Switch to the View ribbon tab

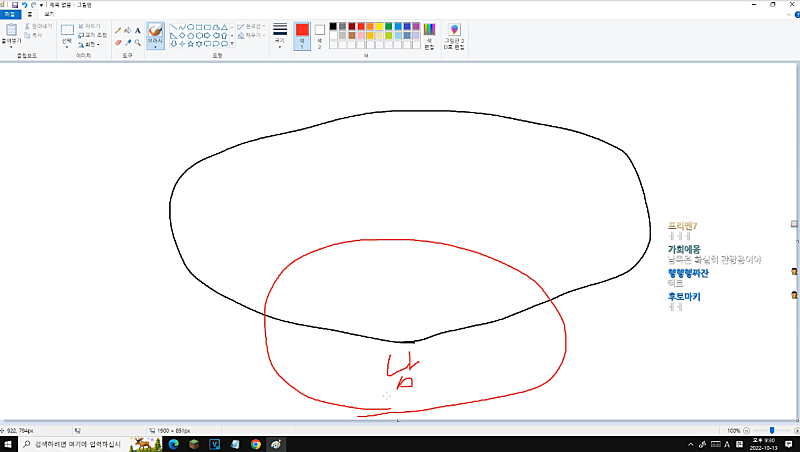click(49, 14)
